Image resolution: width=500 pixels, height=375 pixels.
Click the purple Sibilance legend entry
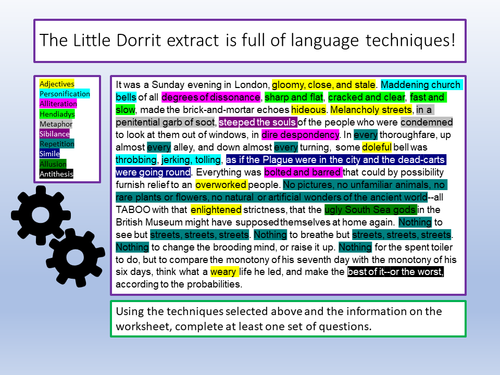click(54, 134)
